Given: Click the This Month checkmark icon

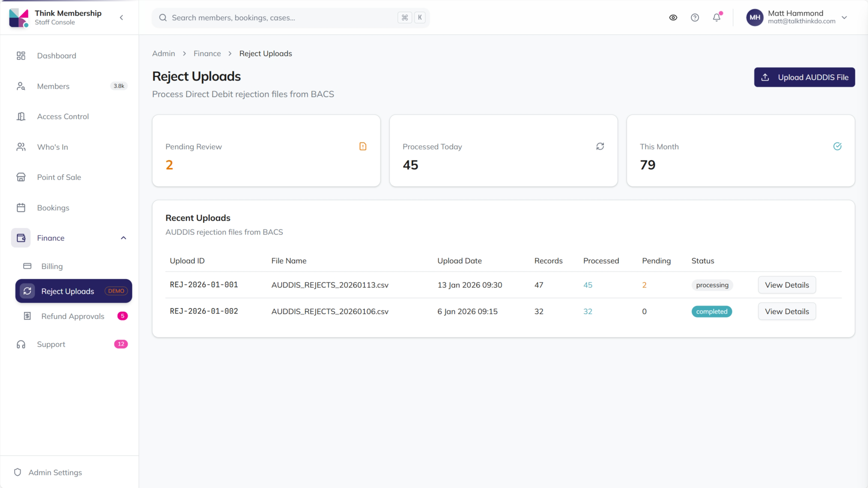Looking at the screenshot, I should 837,147.
